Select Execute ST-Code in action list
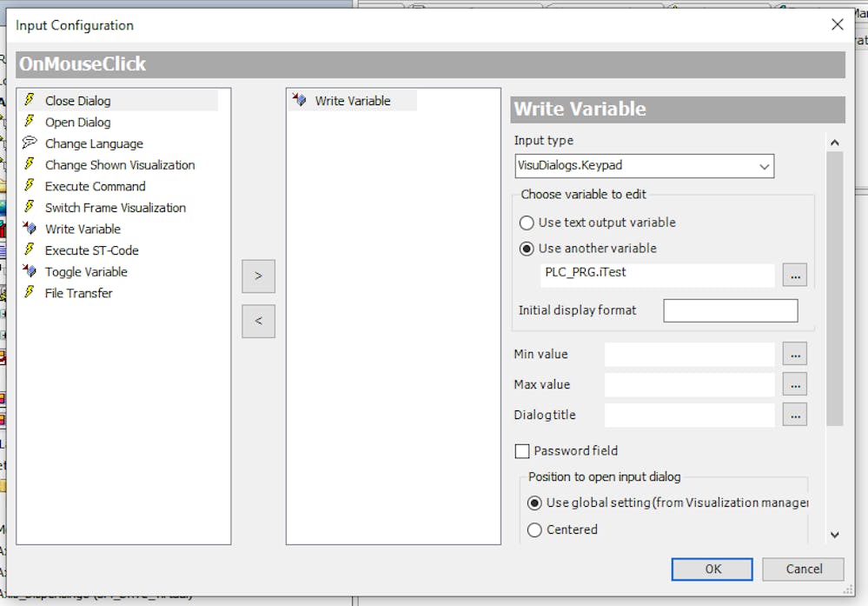The width and height of the screenshot is (868, 606). point(91,250)
